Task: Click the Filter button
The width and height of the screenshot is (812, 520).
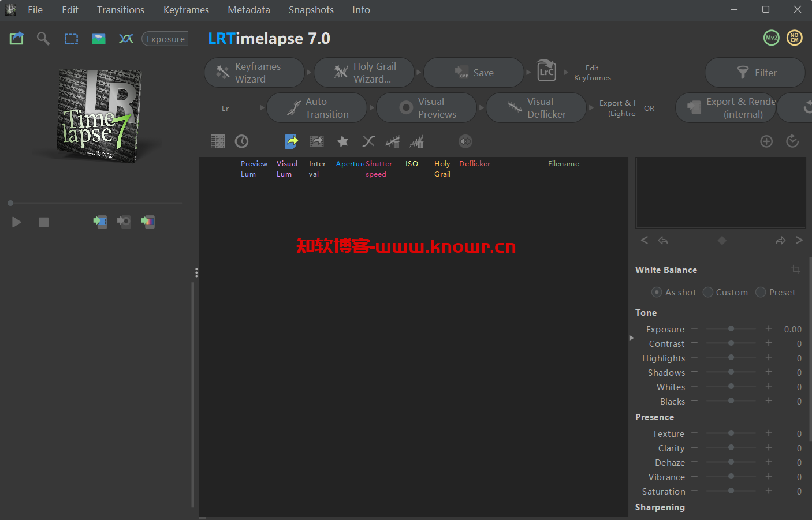Action: coord(755,73)
